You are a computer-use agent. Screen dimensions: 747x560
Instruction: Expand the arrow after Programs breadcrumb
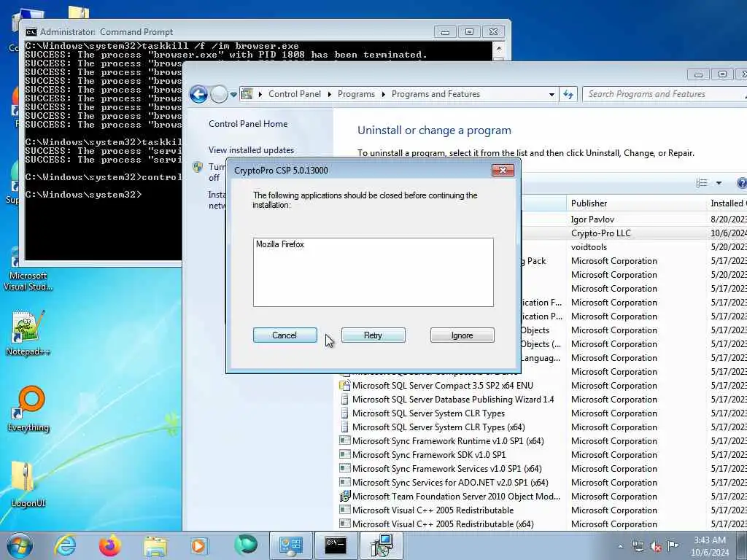[383, 94]
